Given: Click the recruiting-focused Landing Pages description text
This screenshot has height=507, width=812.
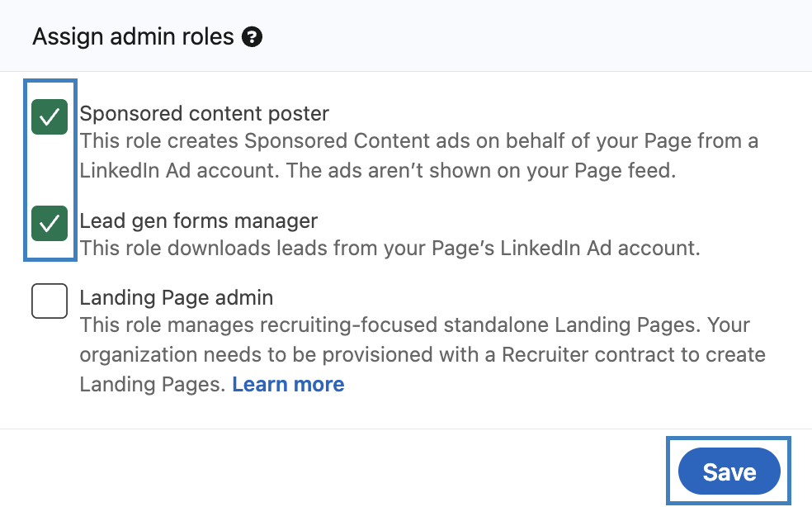Looking at the screenshot, I should pos(422,354).
